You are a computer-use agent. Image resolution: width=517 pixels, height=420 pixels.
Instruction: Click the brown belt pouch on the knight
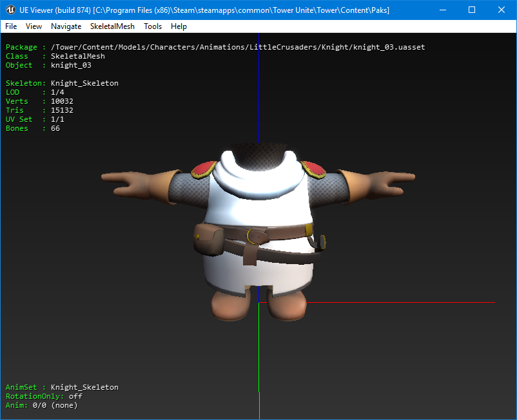click(208, 239)
